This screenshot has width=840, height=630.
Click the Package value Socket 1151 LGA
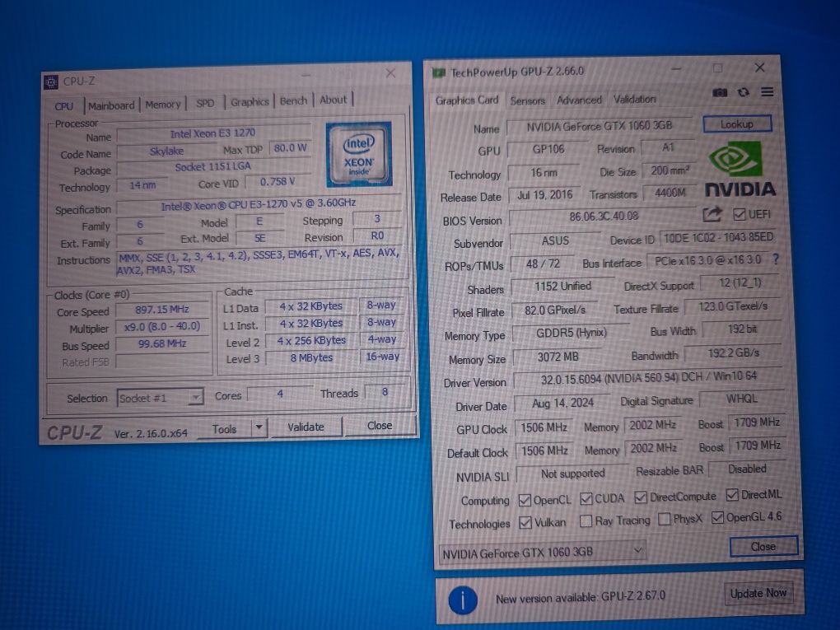click(213, 166)
